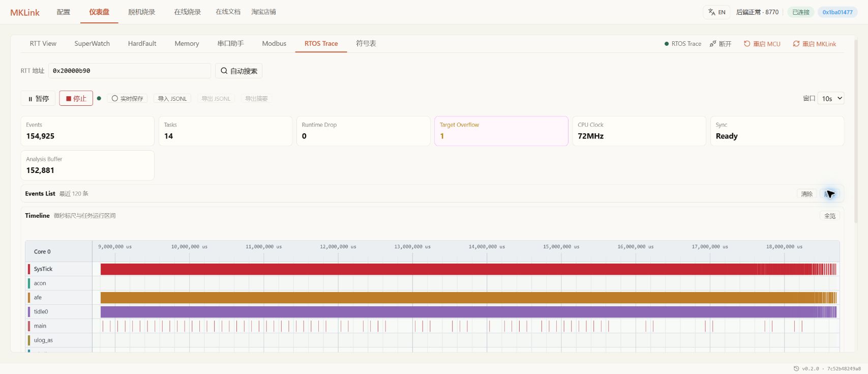Viewport: 868px width, 374px height.
Task: Click the 导出 JSONL button
Action: [216, 99]
